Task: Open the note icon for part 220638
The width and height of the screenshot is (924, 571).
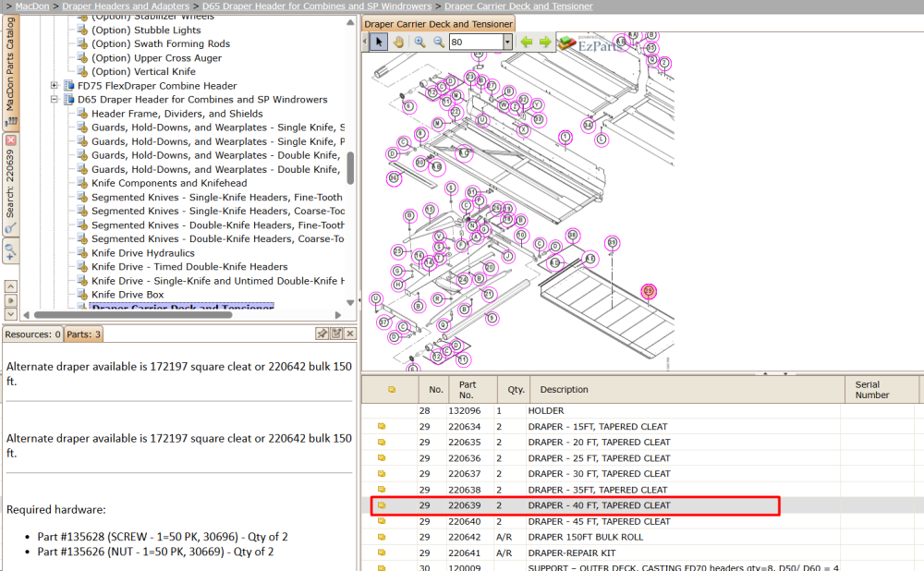Action: point(382,490)
